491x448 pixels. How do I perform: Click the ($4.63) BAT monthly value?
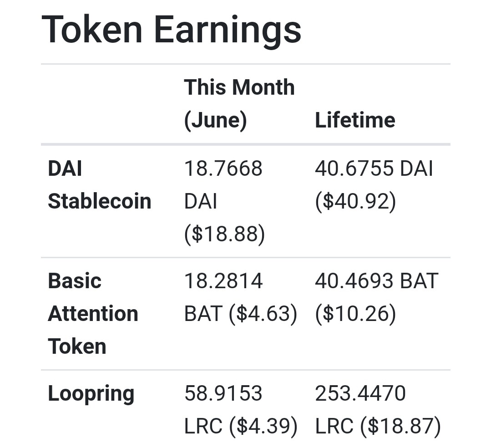pyautogui.click(x=263, y=314)
